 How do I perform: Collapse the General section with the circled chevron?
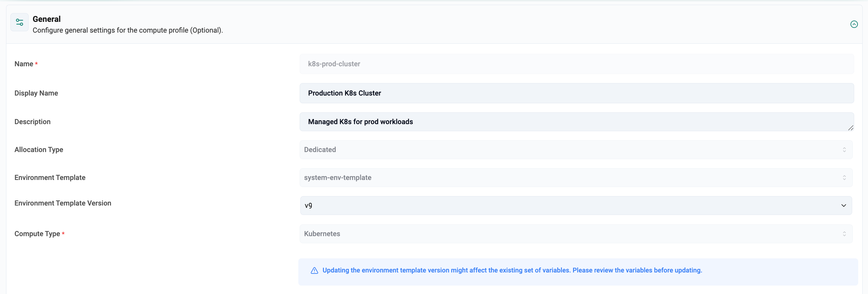point(854,24)
